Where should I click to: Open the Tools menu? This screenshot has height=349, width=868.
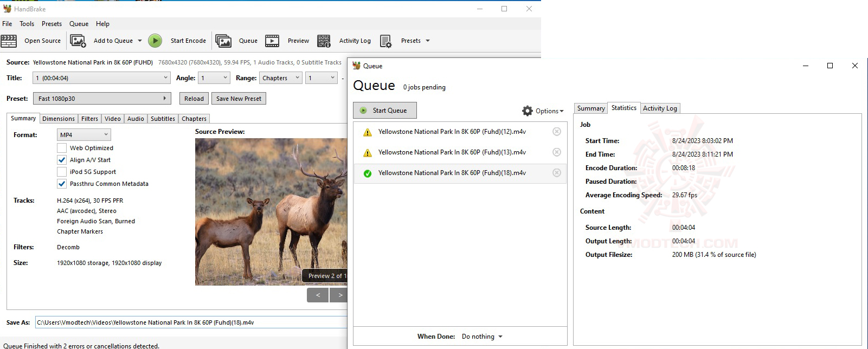[27, 24]
